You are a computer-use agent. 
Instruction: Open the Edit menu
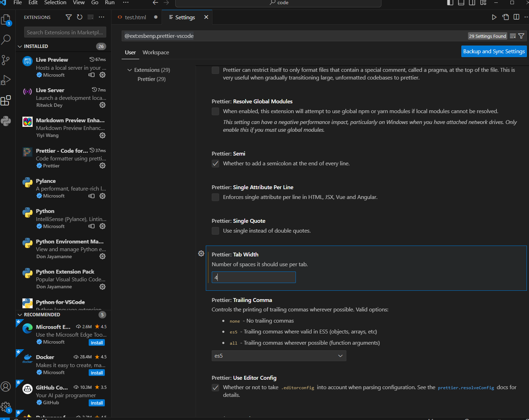[x=33, y=2]
